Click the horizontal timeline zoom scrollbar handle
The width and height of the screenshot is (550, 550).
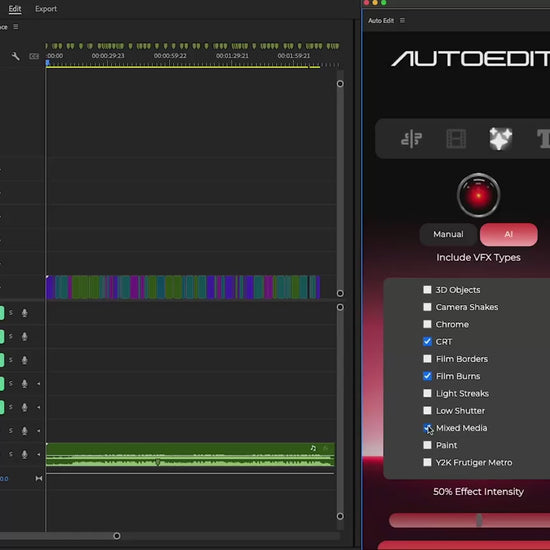pyautogui.click(x=117, y=536)
